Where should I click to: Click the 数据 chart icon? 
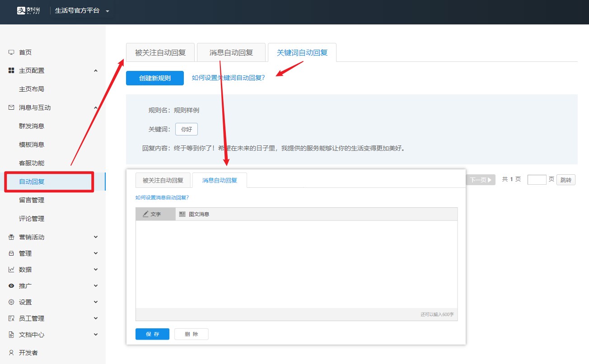[11, 270]
